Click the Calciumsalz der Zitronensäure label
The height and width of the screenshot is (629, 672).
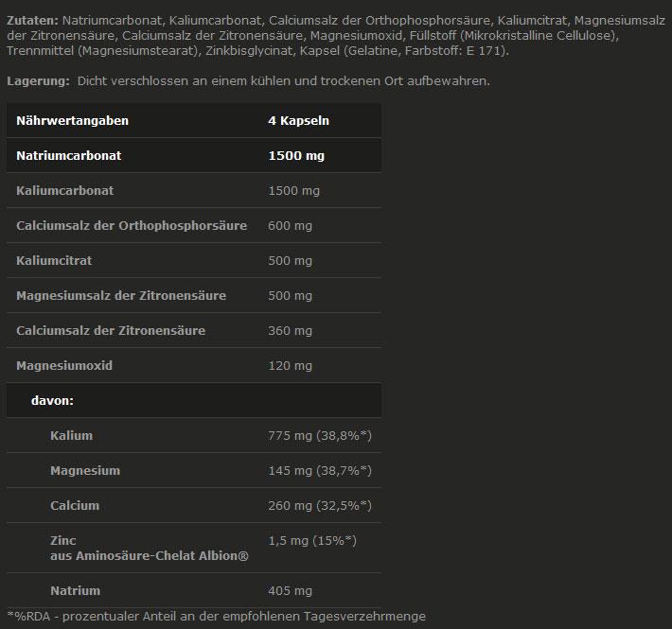pos(111,331)
